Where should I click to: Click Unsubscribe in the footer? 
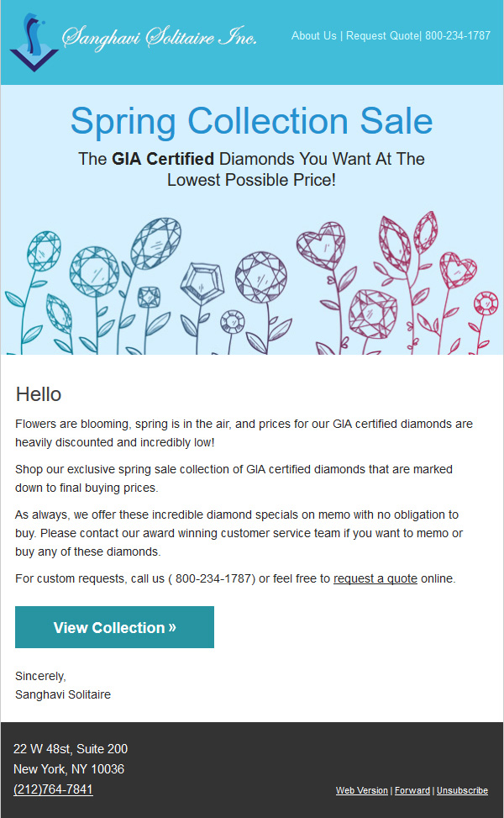tap(462, 790)
